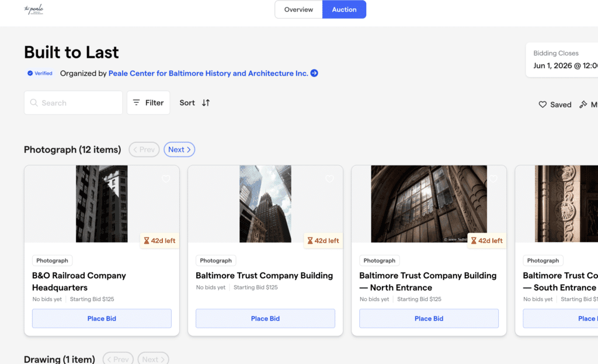Open the Filter options
Viewport: 598px width, 364px height.
click(148, 103)
